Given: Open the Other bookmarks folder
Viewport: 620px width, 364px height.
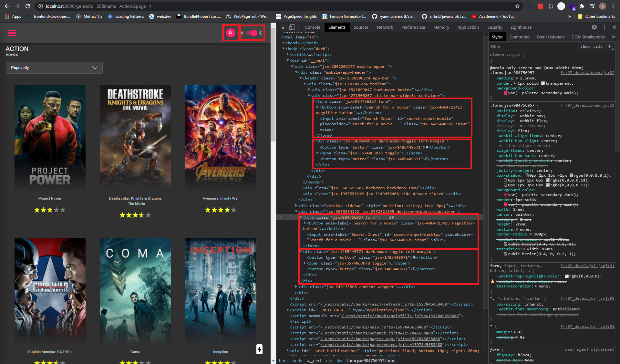Looking at the screenshot, I should coord(596,16).
